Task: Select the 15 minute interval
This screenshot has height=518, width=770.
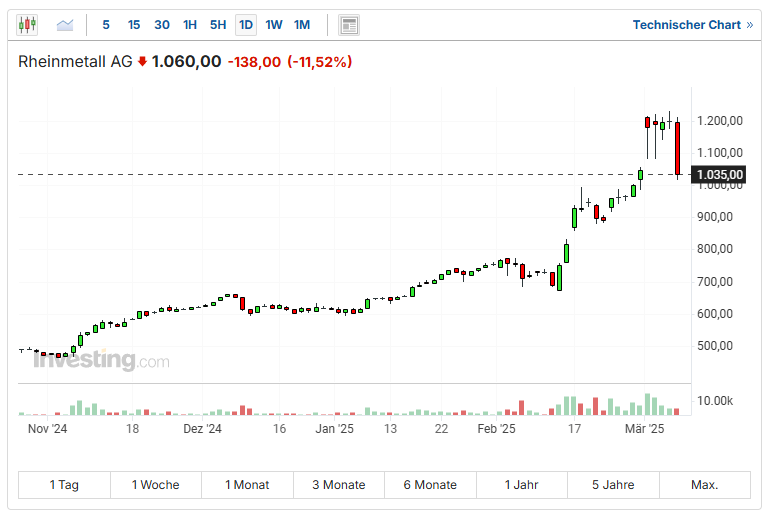Action: 134,25
